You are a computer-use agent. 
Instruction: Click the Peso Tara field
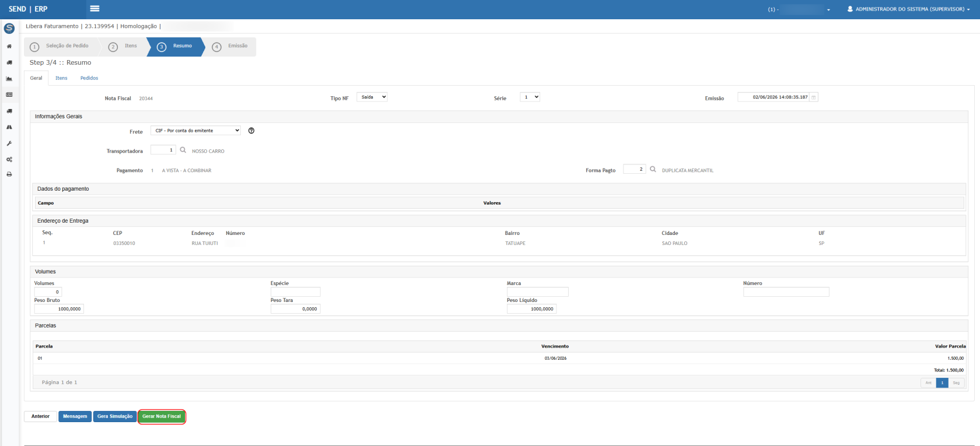[x=295, y=309]
